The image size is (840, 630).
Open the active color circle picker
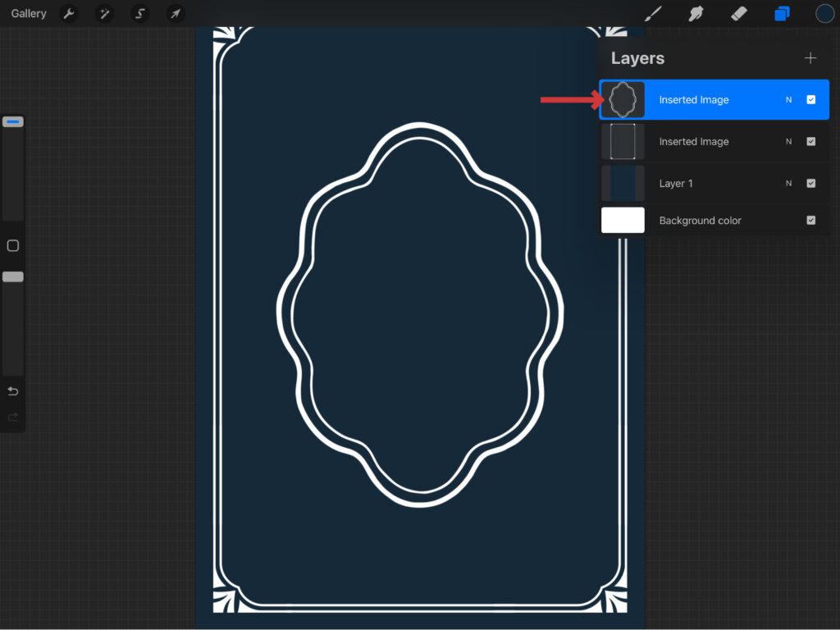tap(824, 14)
